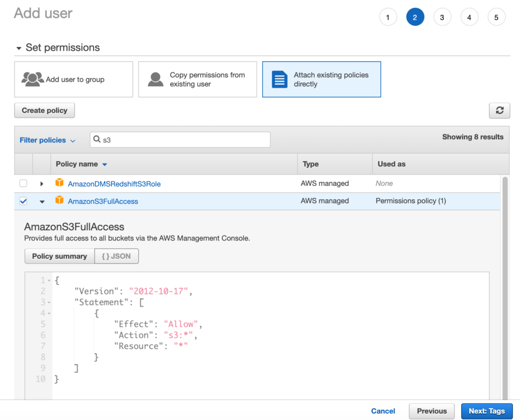Image resolution: width=520 pixels, height=420 pixels.
Task: Click the group people icon on Add user to group
Action: tap(32, 79)
